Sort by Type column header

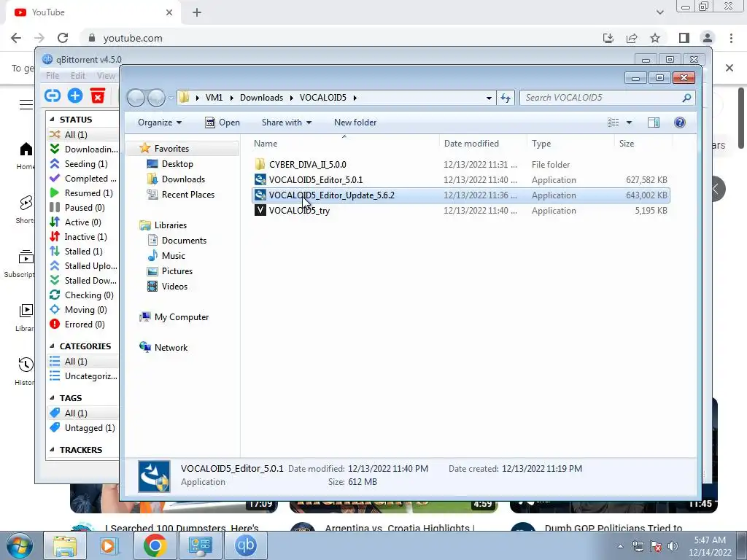(x=541, y=144)
